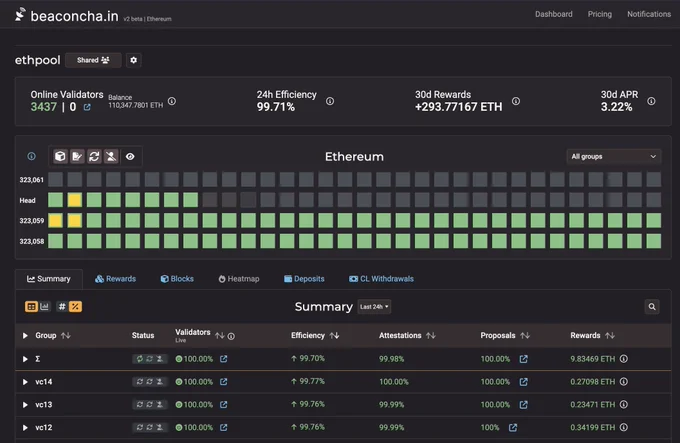The image size is (680, 443).
Task: Open Last 24h timeframe dropdown
Action: (x=374, y=306)
